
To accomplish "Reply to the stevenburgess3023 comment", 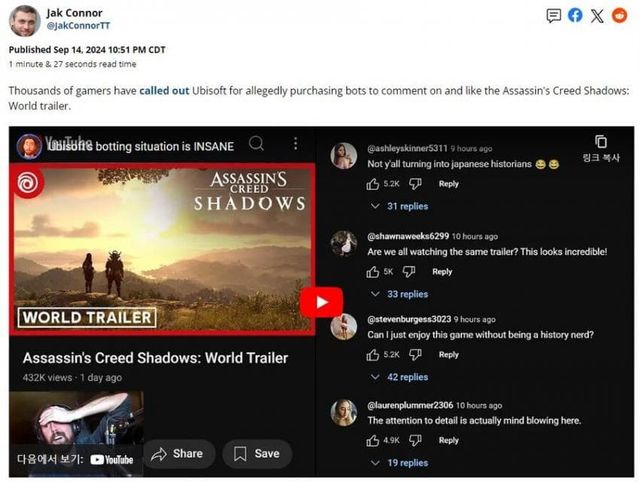I will tap(448, 355).
